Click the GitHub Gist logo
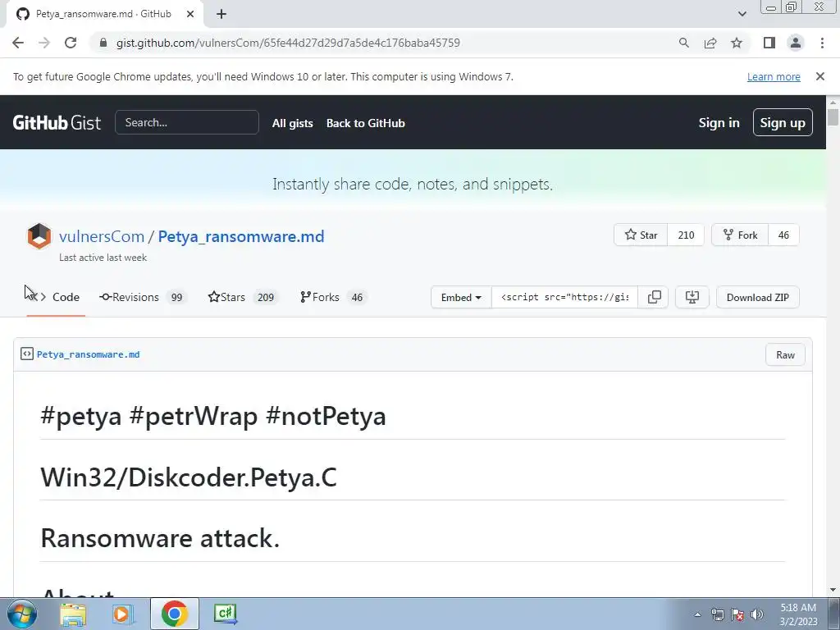Viewport: 840px width, 630px height. click(57, 123)
